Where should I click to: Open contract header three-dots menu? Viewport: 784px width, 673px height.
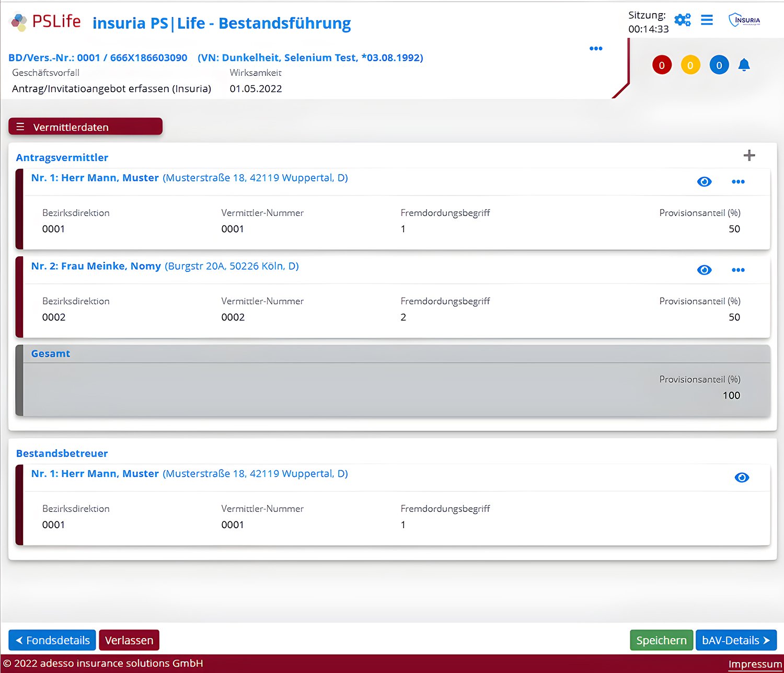pyautogui.click(x=596, y=48)
